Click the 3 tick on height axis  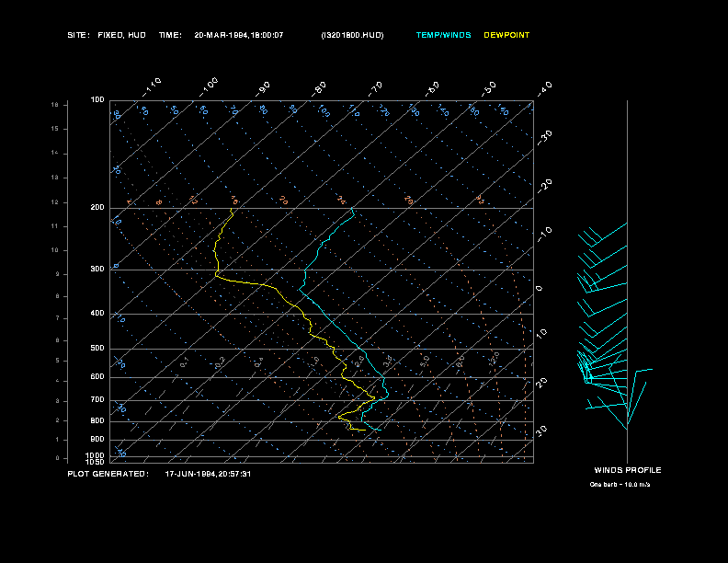tap(58, 401)
